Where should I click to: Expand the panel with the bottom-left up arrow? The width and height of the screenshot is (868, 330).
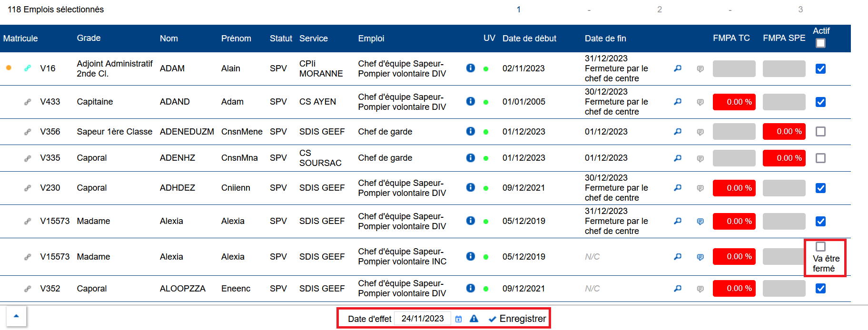tap(16, 316)
